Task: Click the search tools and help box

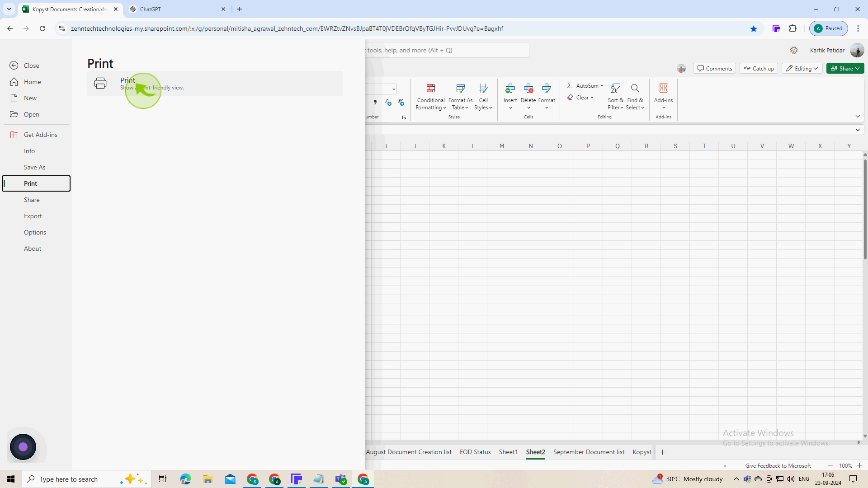Action: pyautogui.click(x=447, y=50)
